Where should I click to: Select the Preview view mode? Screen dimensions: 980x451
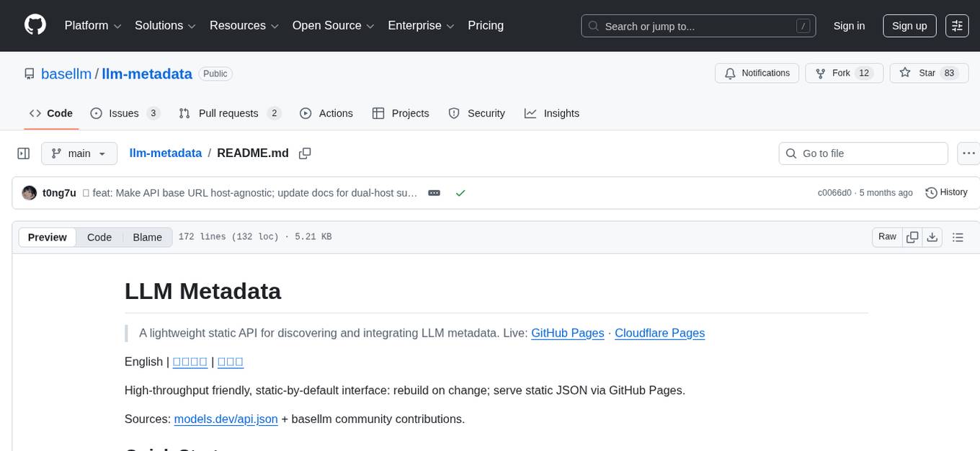click(47, 237)
